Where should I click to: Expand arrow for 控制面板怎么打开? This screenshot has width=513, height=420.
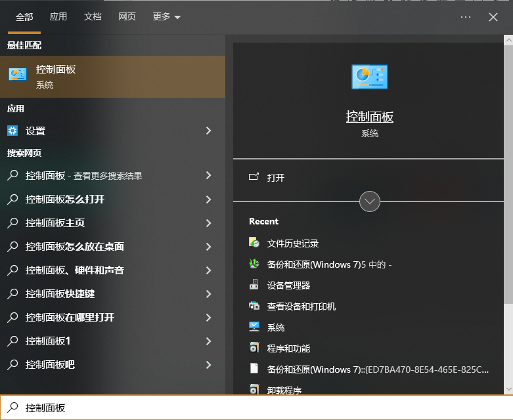[208, 199]
